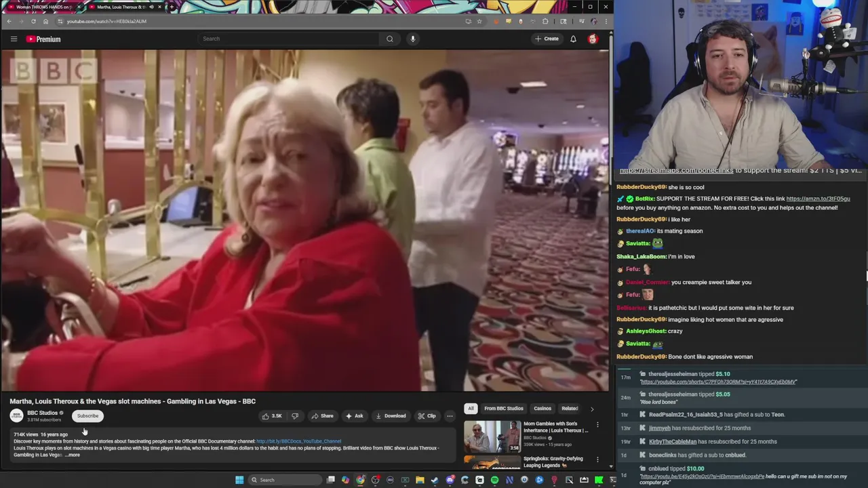Click the browser home icon
The image size is (868, 488).
click(x=45, y=21)
